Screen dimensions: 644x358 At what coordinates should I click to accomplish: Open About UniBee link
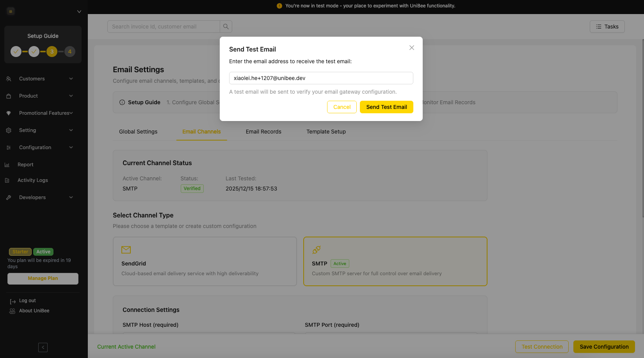click(x=34, y=311)
